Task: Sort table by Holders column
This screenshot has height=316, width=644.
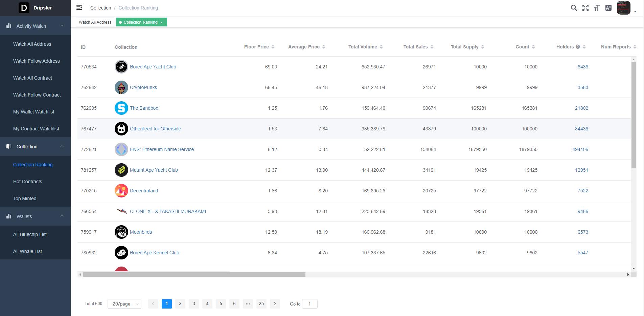Action: (584, 47)
